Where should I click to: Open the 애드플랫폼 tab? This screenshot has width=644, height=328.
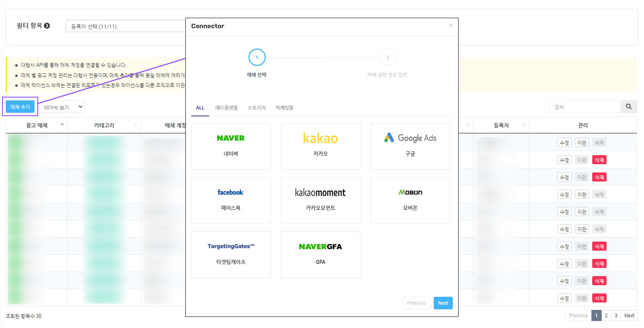[226, 108]
